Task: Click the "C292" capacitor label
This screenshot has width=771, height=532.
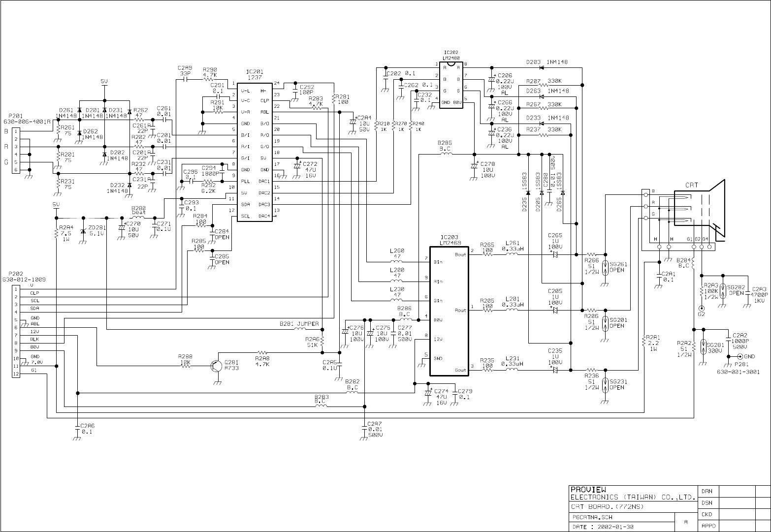Action: [x=307, y=87]
